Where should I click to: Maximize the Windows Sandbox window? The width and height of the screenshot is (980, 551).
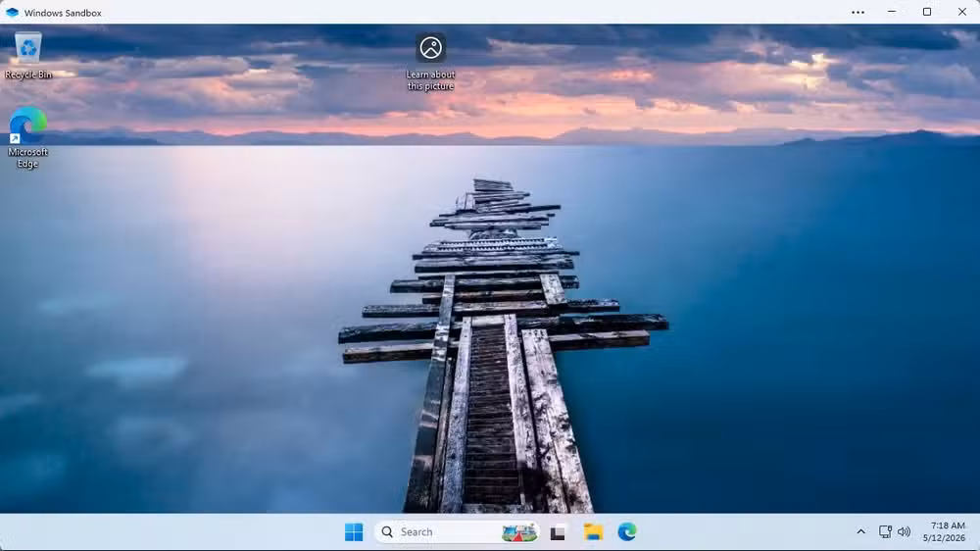click(x=927, y=12)
